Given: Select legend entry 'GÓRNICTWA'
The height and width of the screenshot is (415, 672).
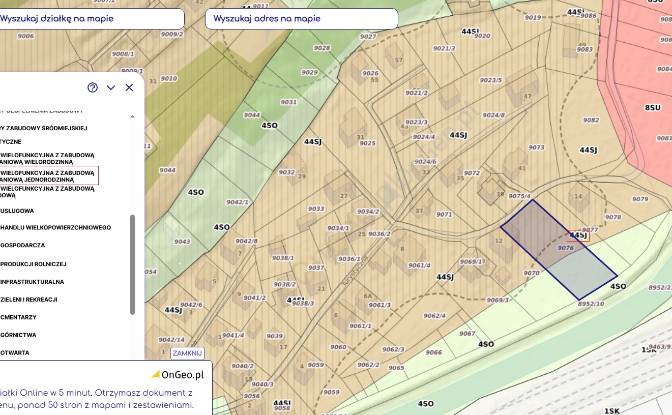Looking at the screenshot, I should point(18,335).
